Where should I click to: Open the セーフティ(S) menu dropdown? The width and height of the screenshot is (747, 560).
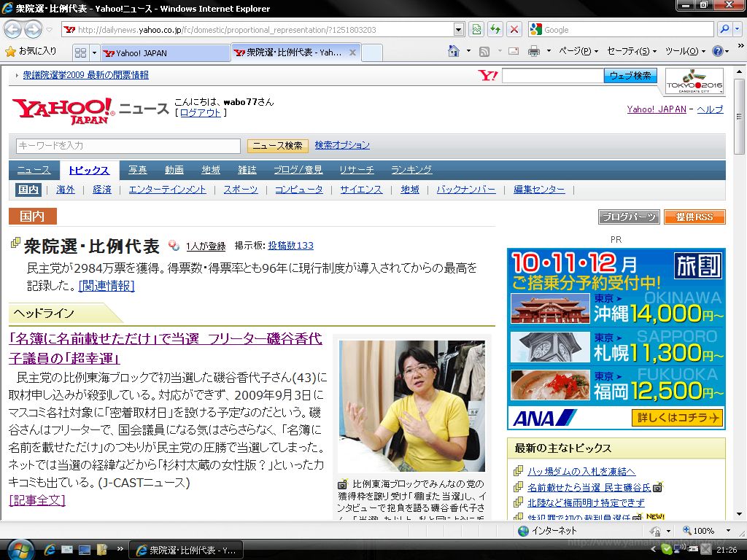click(x=632, y=51)
